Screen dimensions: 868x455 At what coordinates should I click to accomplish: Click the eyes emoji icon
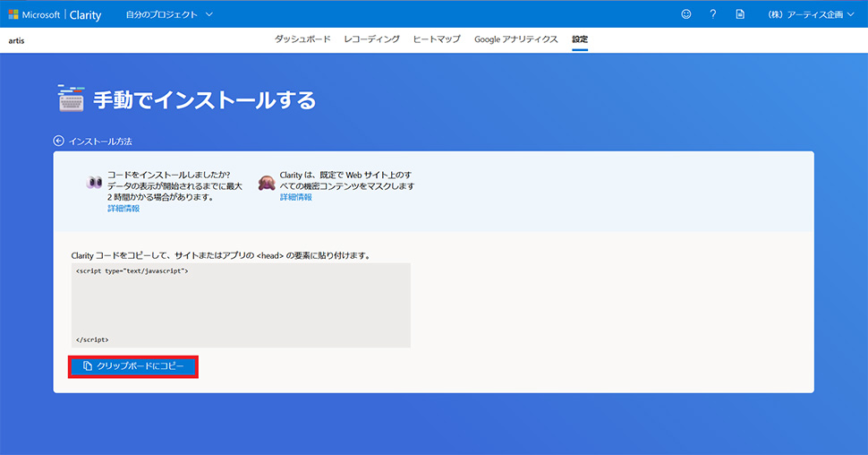[x=94, y=182]
